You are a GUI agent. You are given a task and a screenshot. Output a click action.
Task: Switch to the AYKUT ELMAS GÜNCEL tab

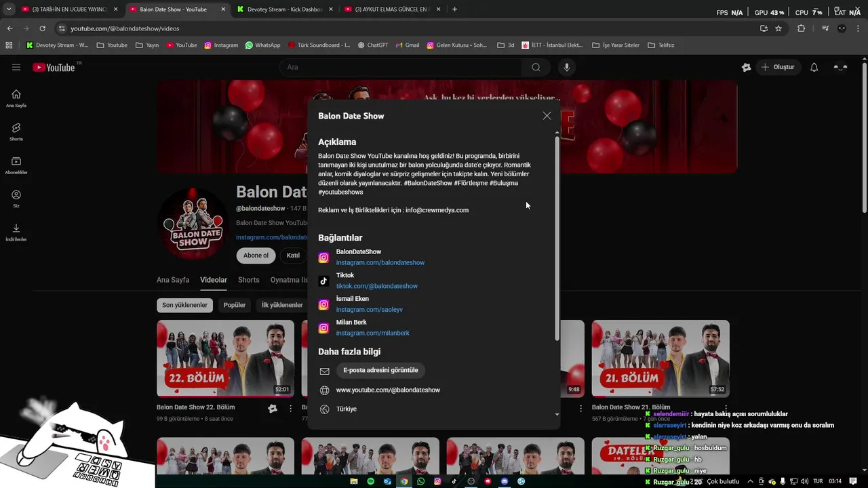pyautogui.click(x=393, y=9)
